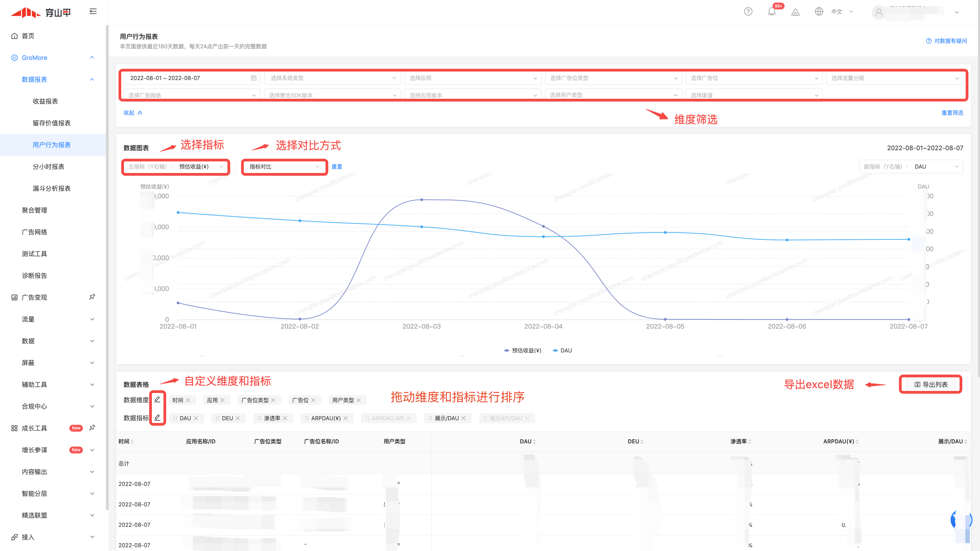Click the date range input 2022-08-01 ~ 2022-08-07

pos(192,78)
